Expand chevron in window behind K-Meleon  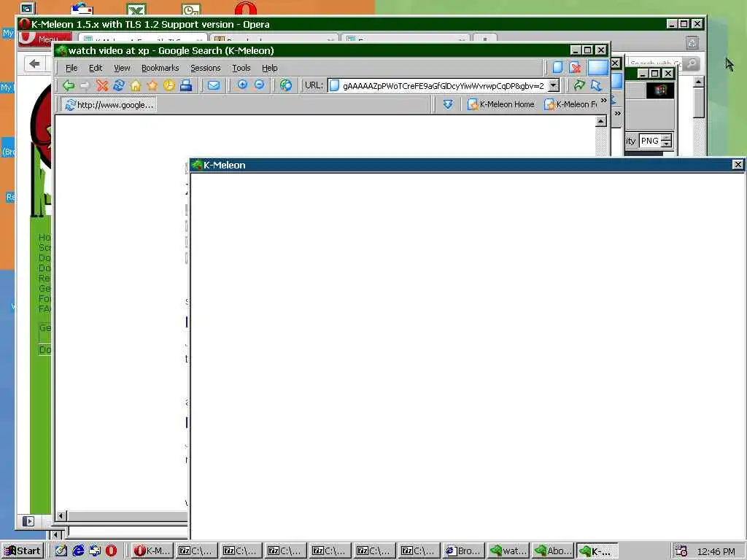pyautogui.click(x=617, y=113)
